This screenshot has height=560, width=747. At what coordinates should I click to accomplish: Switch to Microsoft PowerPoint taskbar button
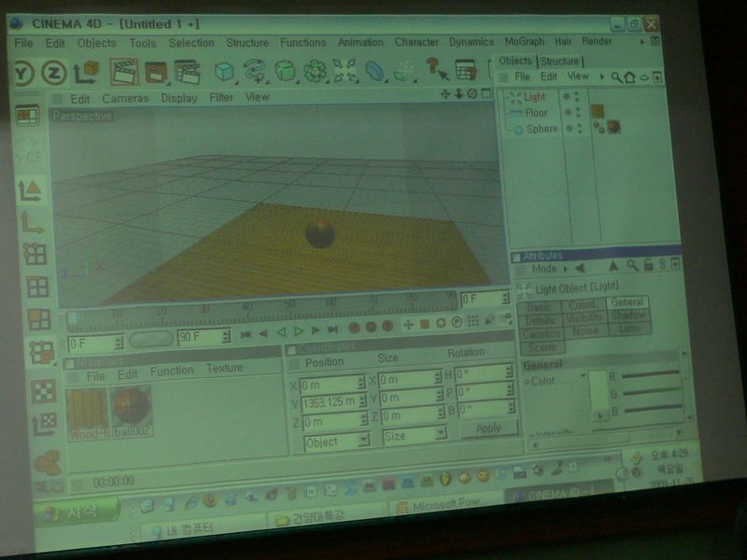[x=446, y=504]
